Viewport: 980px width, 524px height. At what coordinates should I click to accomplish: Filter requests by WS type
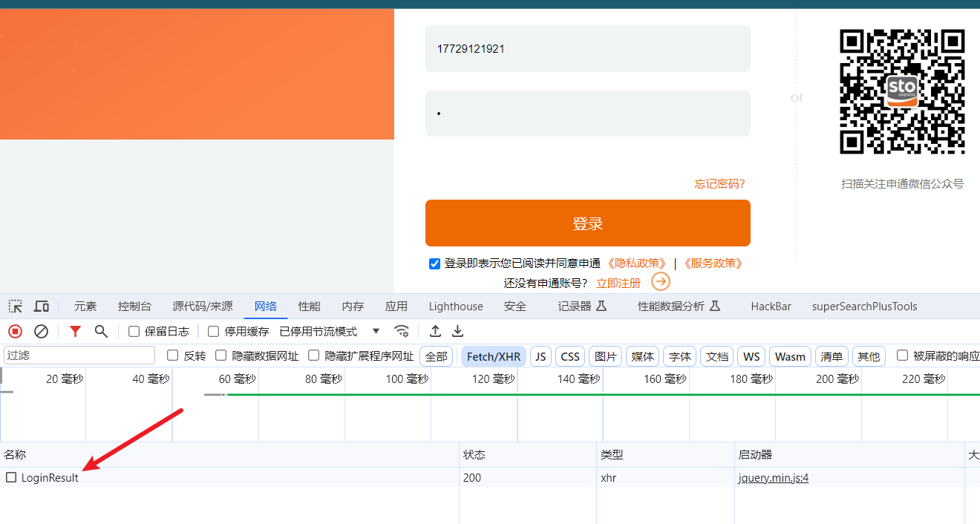pyautogui.click(x=752, y=356)
